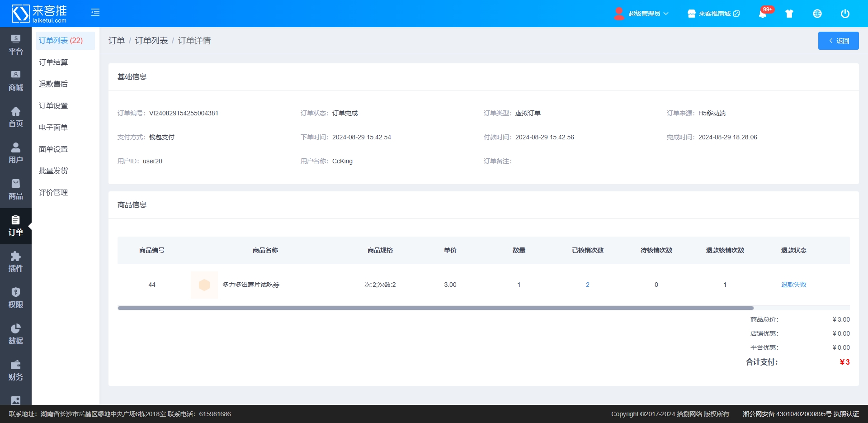
Task: Open the 商品 products sidebar section
Action: tap(16, 190)
